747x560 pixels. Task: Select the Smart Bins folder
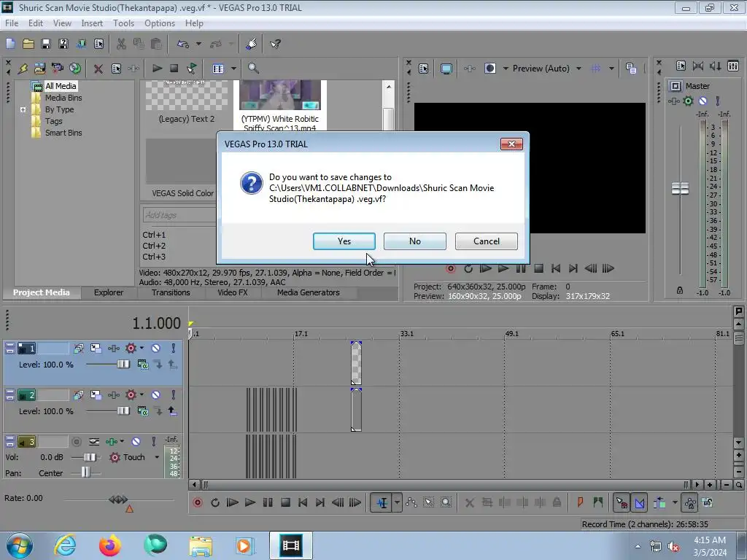63,133
